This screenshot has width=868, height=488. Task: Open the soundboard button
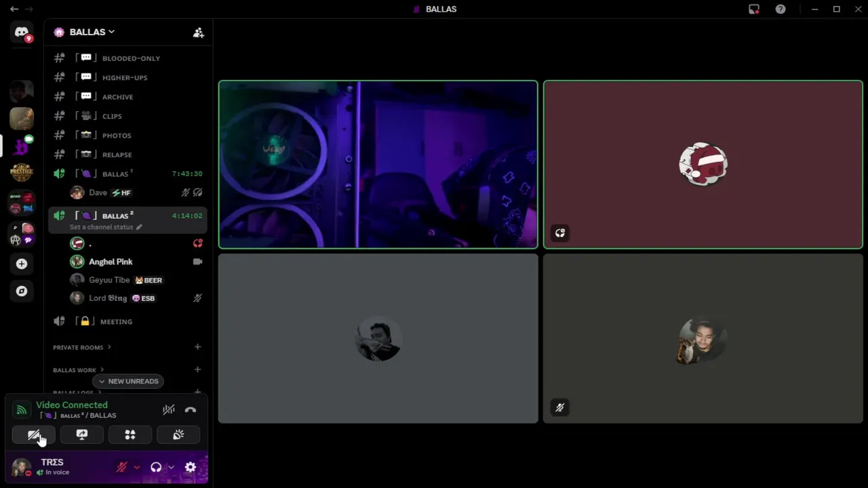click(x=178, y=434)
